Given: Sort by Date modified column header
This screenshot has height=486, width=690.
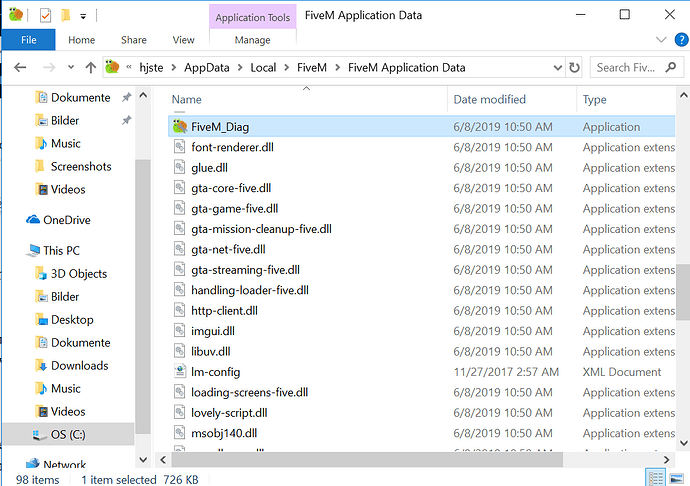Looking at the screenshot, I should pyautogui.click(x=490, y=99).
